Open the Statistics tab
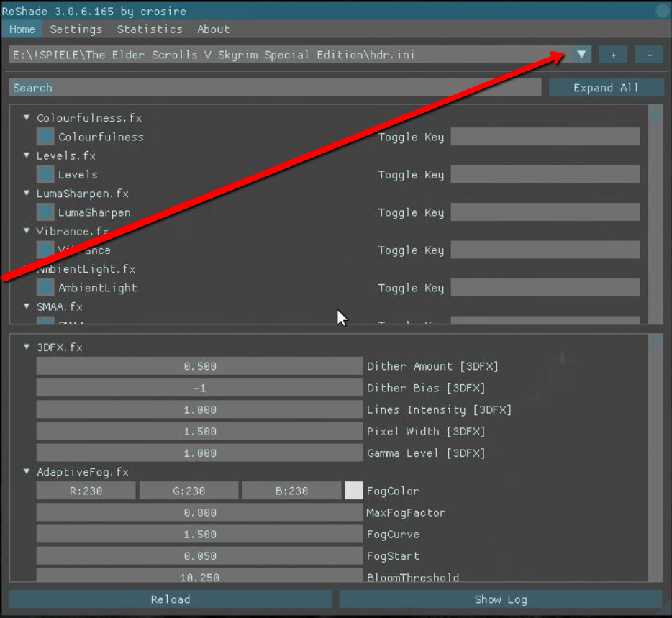 coord(150,29)
